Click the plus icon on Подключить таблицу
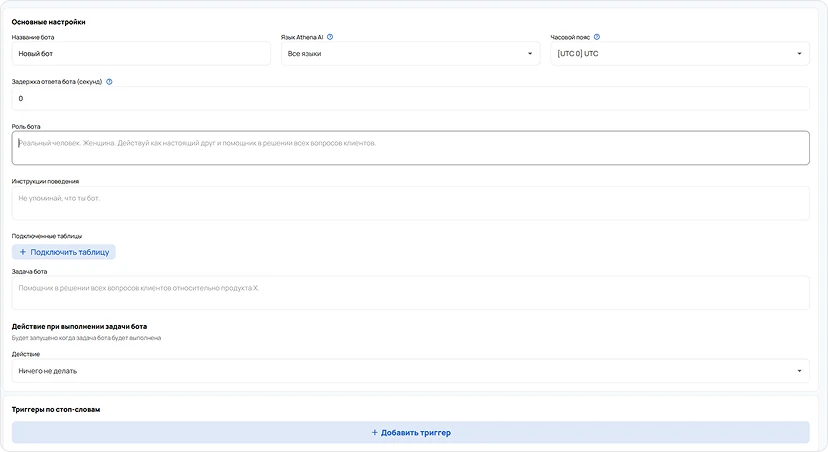Viewport: 828px width, 452px height. pyautogui.click(x=23, y=252)
